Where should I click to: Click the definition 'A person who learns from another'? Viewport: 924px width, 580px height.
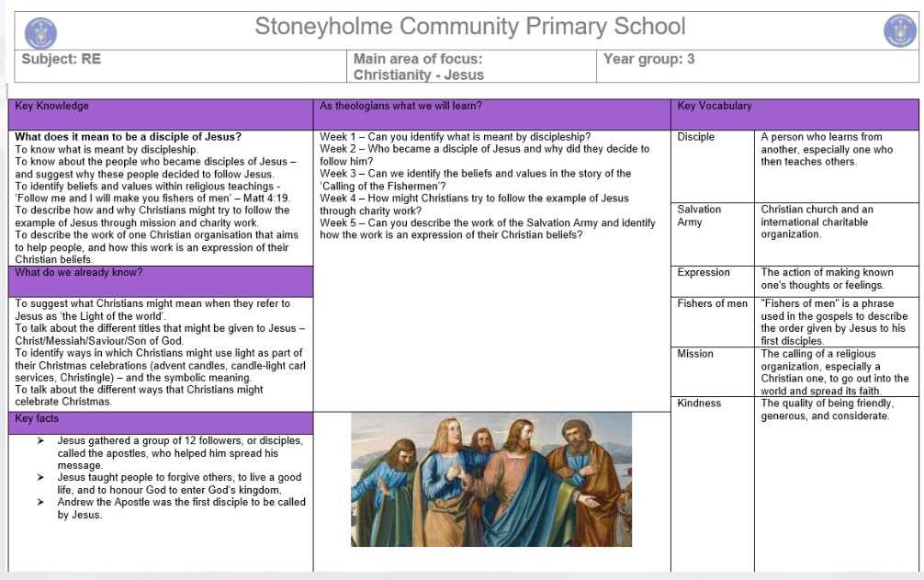pyautogui.click(x=827, y=149)
